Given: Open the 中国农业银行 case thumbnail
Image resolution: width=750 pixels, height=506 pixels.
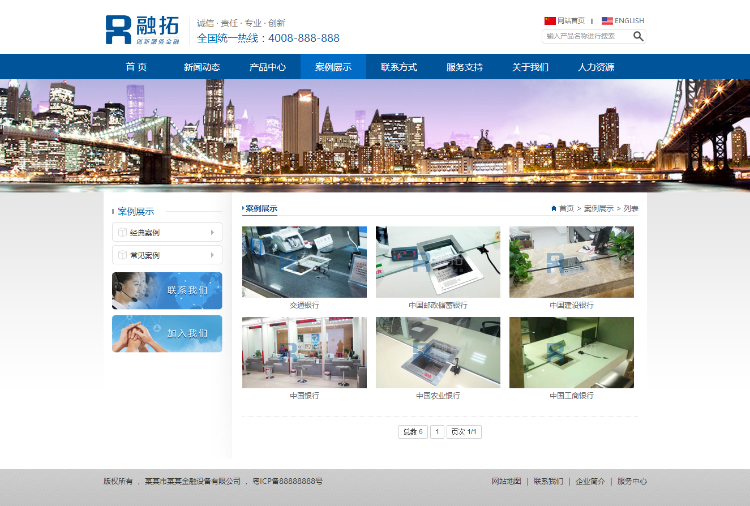Looking at the screenshot, I should click(438, 352).
